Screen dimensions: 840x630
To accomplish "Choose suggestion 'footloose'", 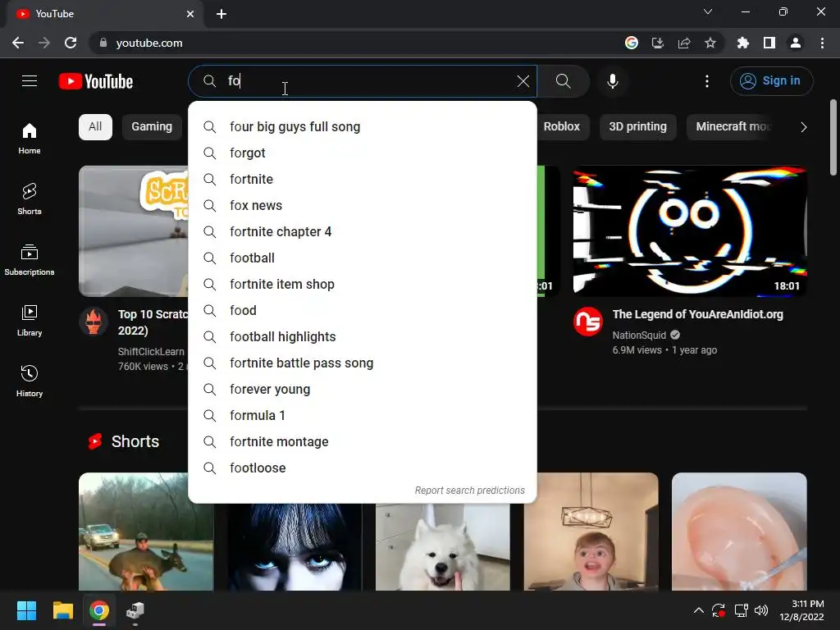I will click(x=362, y=468).
